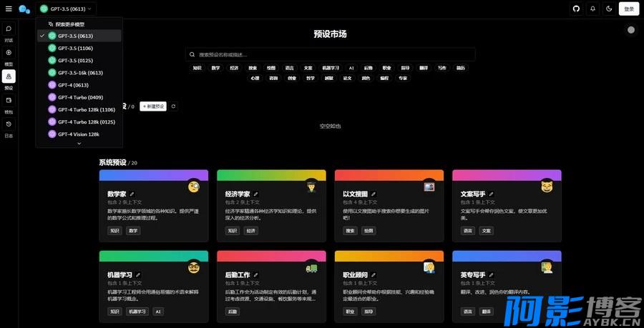Edit the 机器学习 preset pencil icon
644x328 pixels.
(x=138, y=274)
